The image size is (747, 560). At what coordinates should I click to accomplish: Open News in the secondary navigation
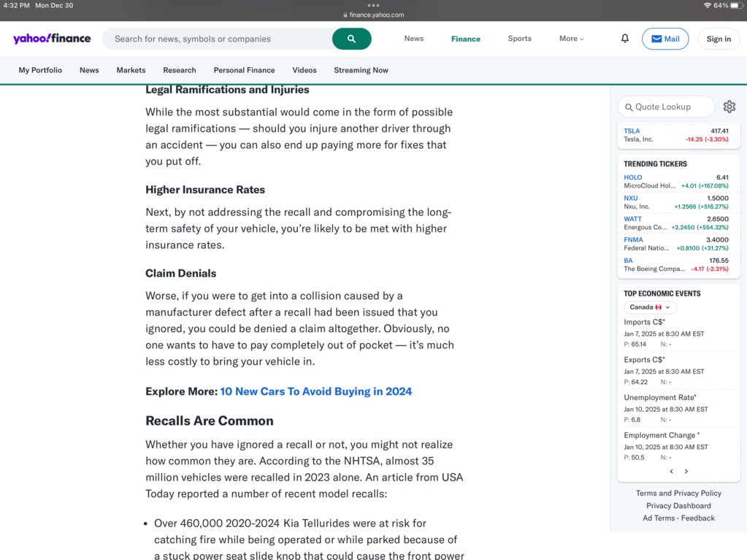pyautogui.click(x=89, y=70)
